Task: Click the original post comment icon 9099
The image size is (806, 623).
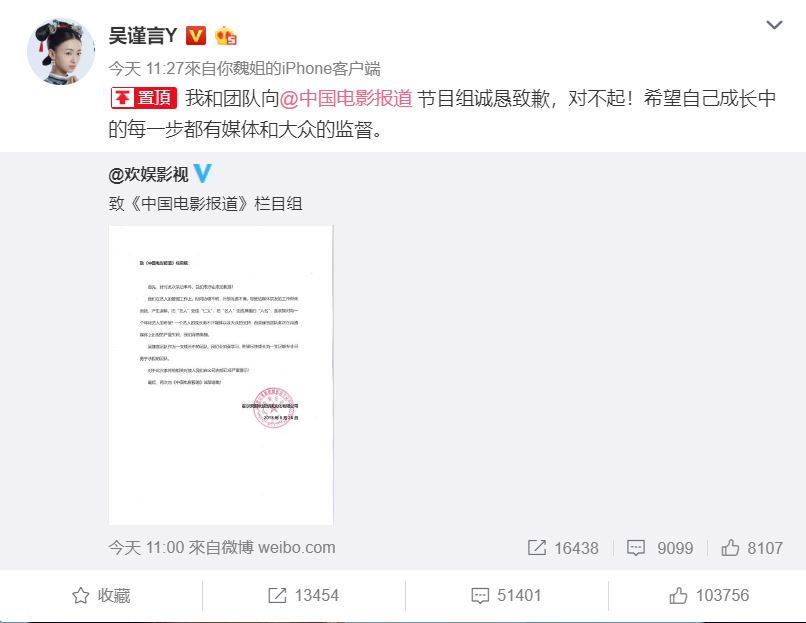Action: coord(660,548)
